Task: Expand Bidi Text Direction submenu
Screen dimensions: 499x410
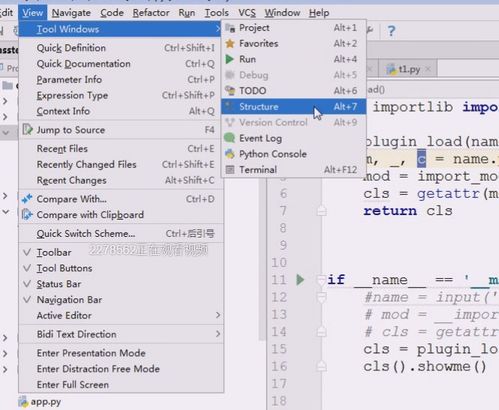Action: pyautogui.click(x=121, y=334)
